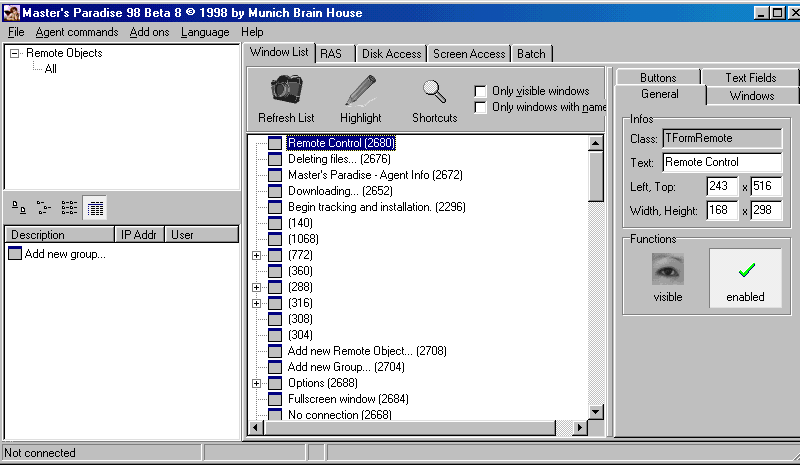The height and width of the screenshot is (465, 800).
Task: Click the Highlight pencil icon
Action: pyautogui.click(x=360, y=91)
